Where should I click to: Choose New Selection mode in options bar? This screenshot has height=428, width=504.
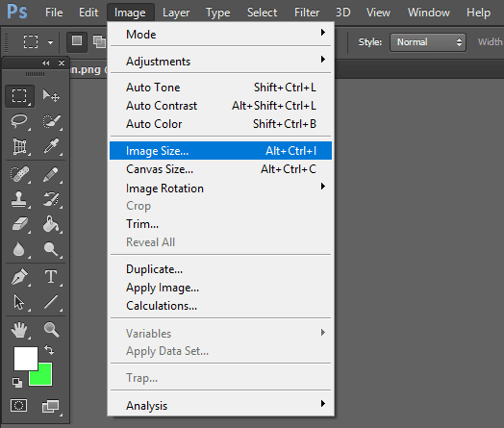77,41
